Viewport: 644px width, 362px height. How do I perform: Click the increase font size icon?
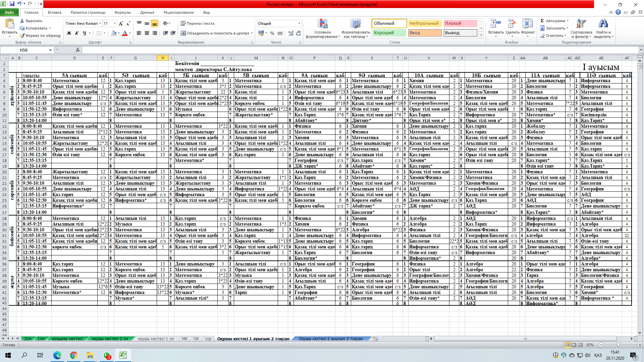click(x=121, y=23)
